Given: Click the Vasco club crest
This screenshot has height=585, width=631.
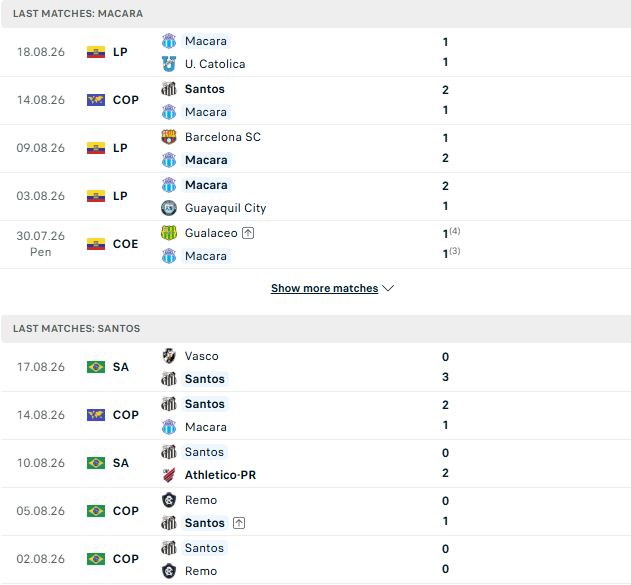Looking at the screenshot, I should coord(169,356).
